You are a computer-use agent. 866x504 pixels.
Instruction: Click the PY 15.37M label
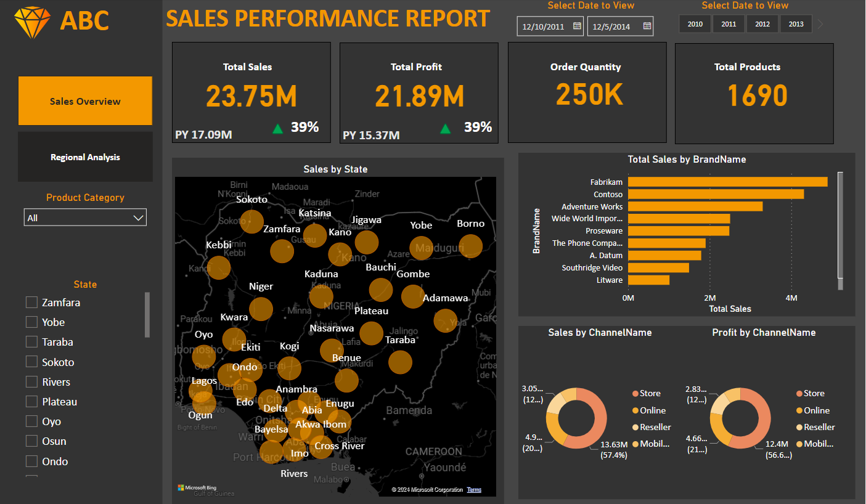[371, 135]
